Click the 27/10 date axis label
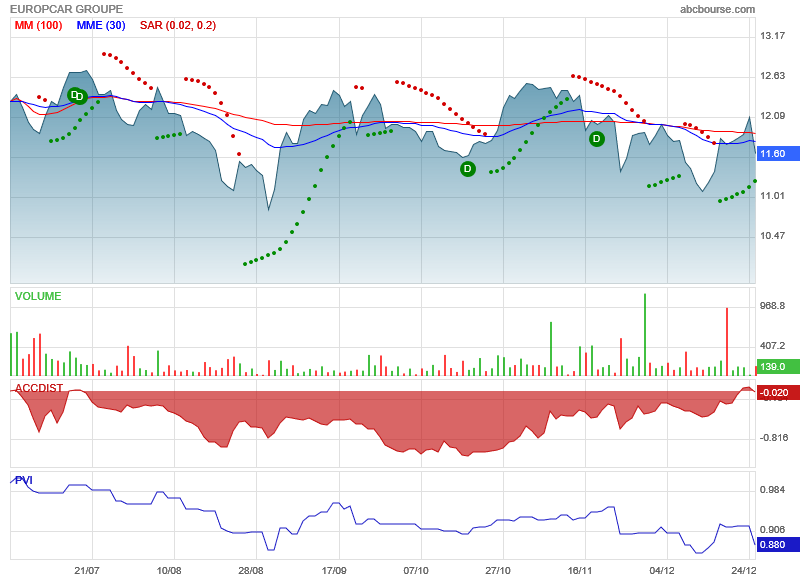Viewport: 800px width, 580px height. point(498,570)
